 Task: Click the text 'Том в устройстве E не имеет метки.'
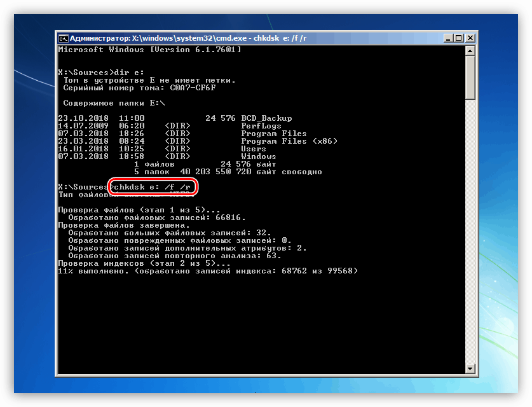pos(149,81)
